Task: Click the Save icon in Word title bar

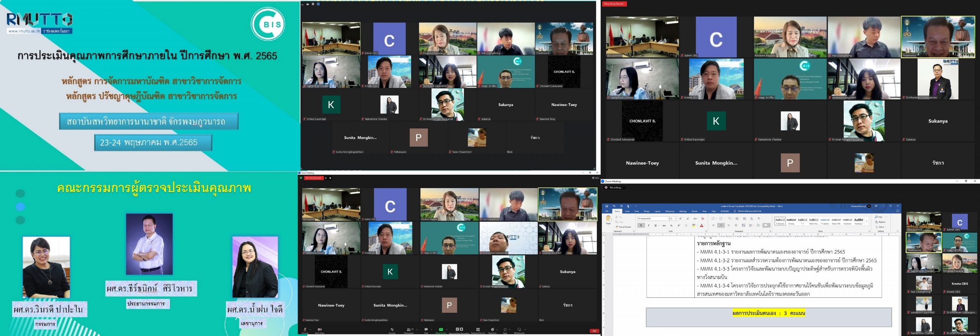Action: click(x=607, y=206)
